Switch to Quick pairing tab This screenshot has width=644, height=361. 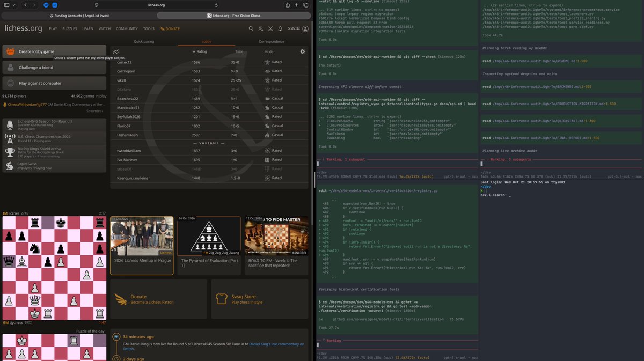click(144, 41)
